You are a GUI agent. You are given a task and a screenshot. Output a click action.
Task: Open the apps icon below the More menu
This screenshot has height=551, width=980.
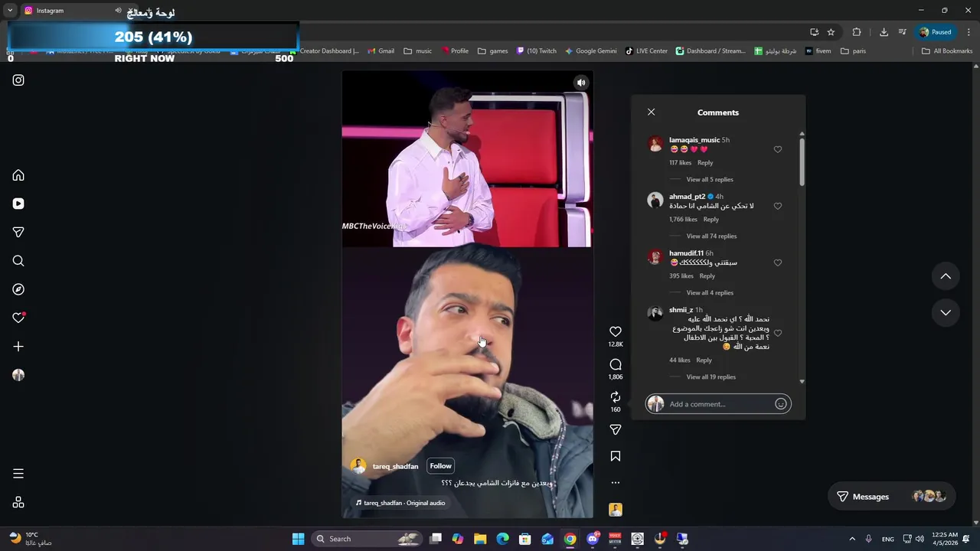tap(18, 503)
